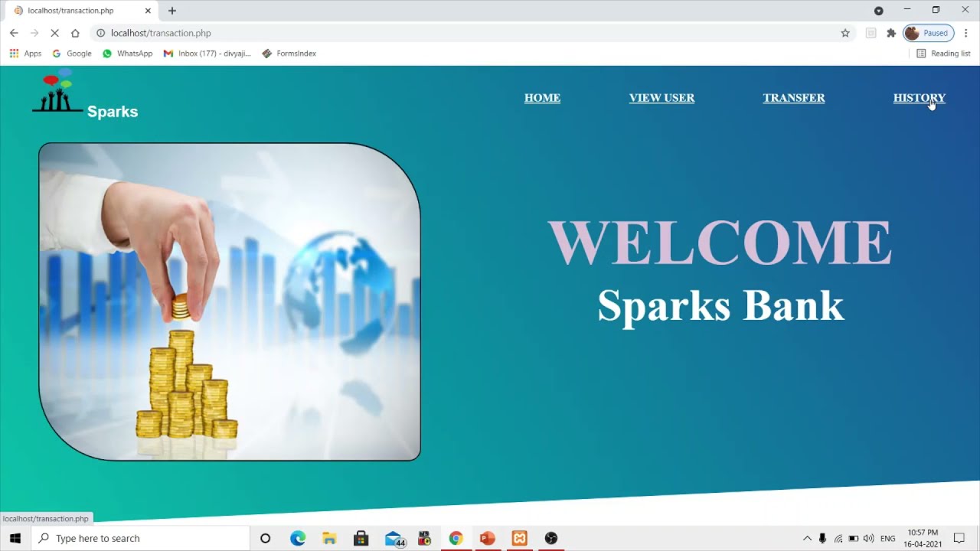Launch Microsoft Edge from taskbar
980x551 pixels.
tap(298, 538)
